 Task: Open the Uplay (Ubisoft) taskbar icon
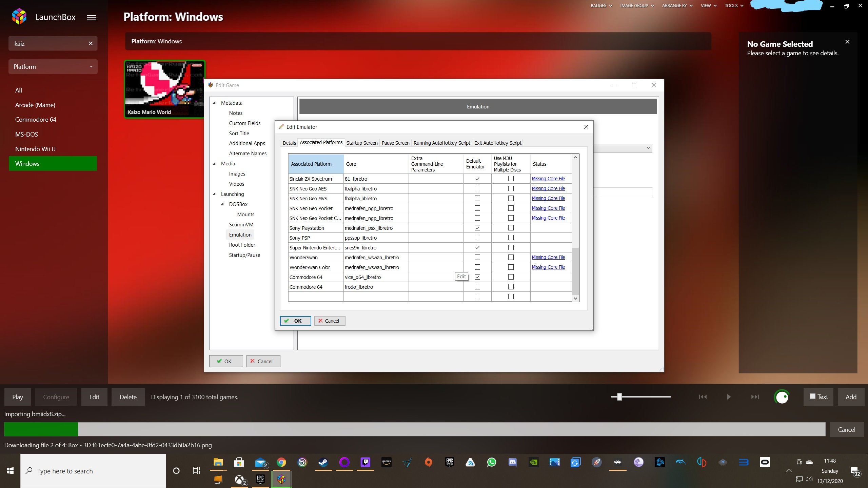coord(302,462)
